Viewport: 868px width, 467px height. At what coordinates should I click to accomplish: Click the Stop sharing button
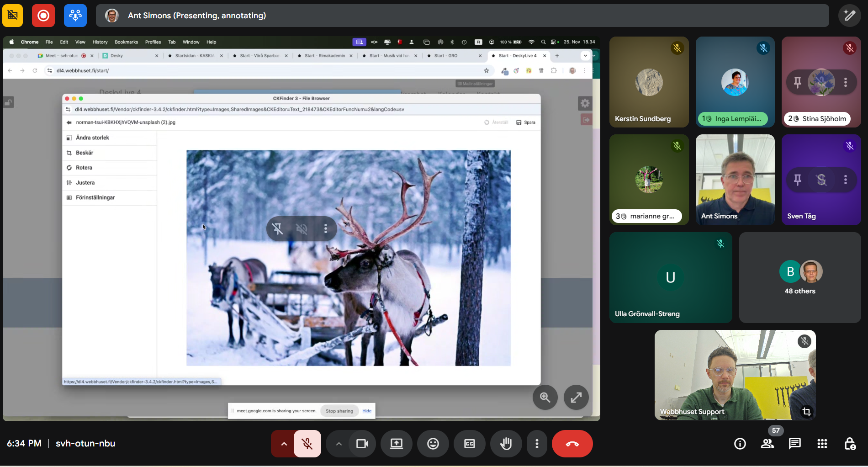(x=339, y=411)
